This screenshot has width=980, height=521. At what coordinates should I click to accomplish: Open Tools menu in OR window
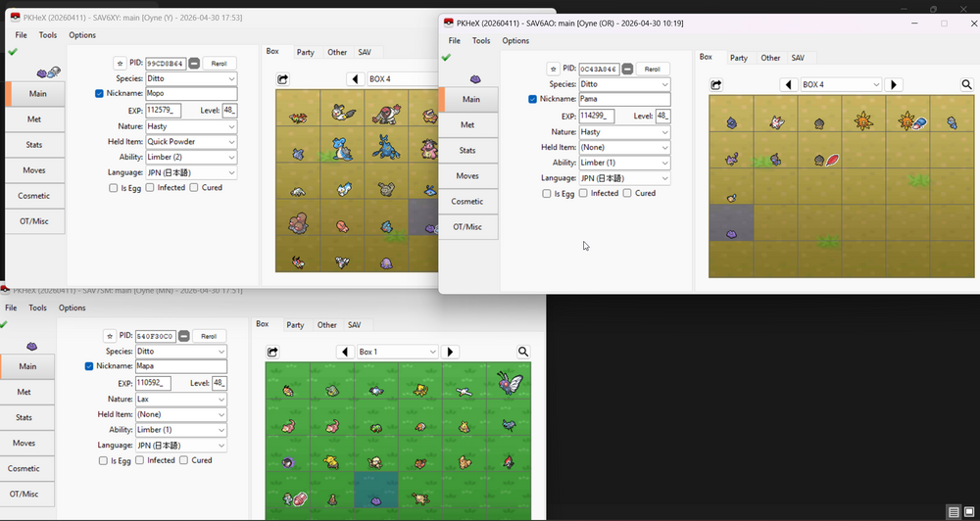[x=481, y=40]
